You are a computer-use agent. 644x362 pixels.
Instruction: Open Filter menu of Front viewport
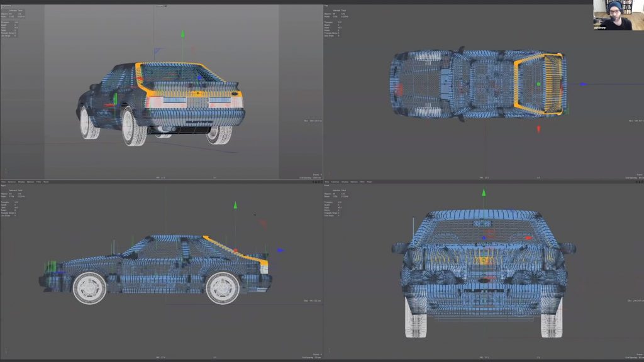(x=362, y=182)
